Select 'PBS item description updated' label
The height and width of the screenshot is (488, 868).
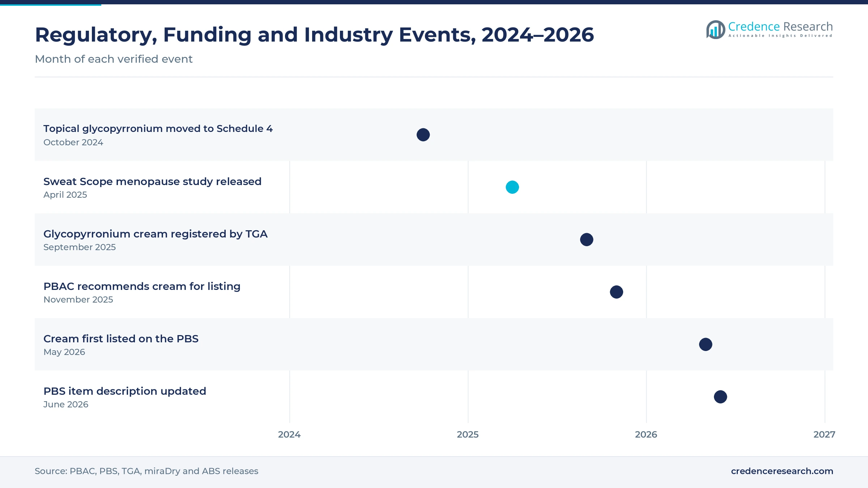[x=125, y=391]
